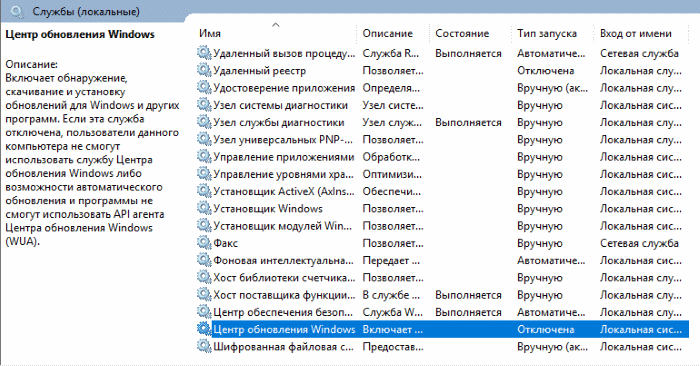Select Установщик ActiveX service
This screenshot has width=700, height=366.
284,191
